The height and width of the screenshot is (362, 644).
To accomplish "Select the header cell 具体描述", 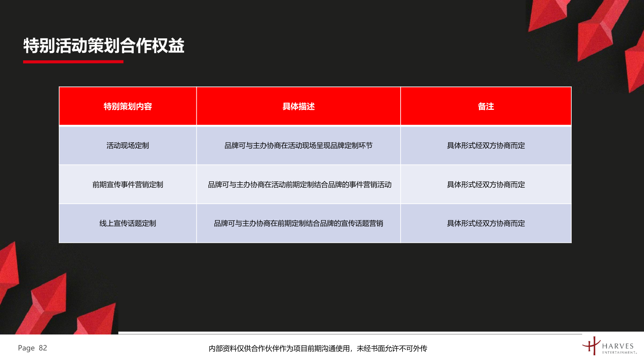I will click(x=299, y=107).
